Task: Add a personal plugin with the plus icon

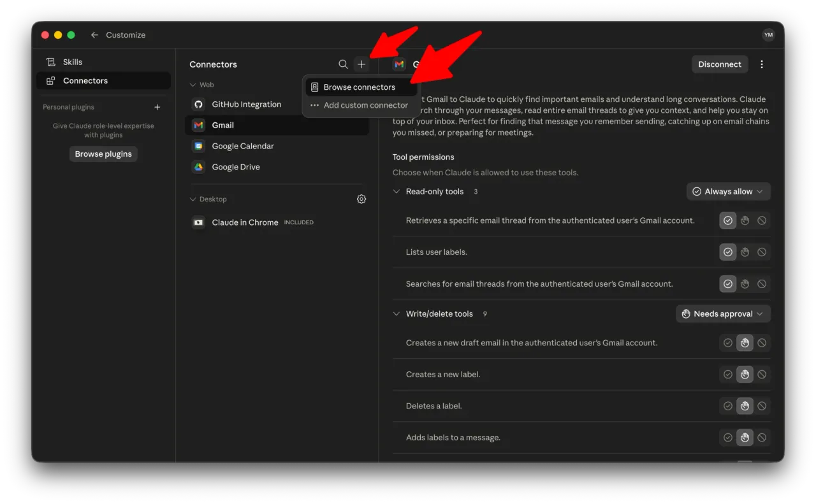Action: pyautogui.click(x=157, y=107)
